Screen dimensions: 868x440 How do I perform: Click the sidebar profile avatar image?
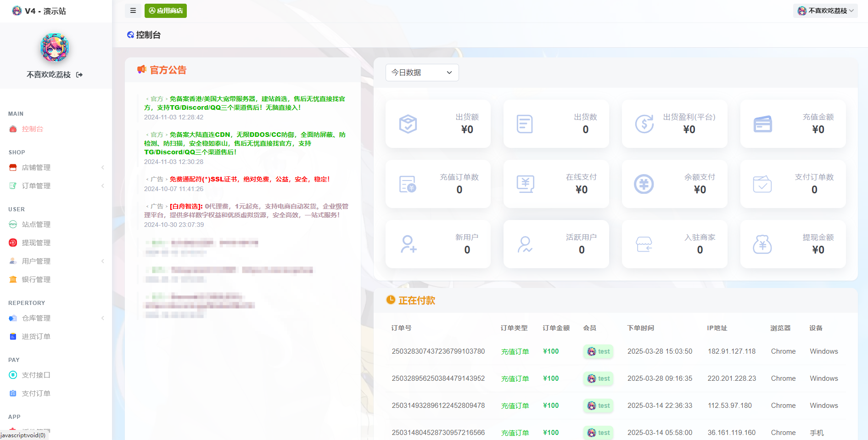(55, 48)
